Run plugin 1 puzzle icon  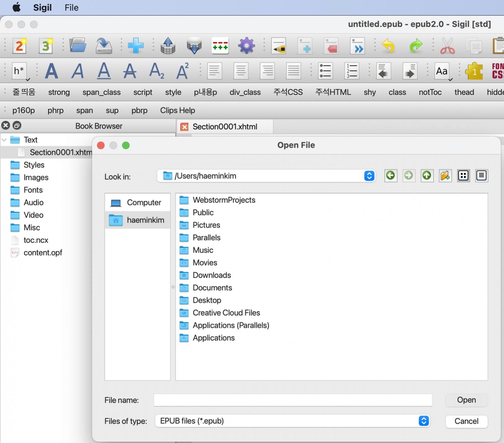tap(474, 71)
